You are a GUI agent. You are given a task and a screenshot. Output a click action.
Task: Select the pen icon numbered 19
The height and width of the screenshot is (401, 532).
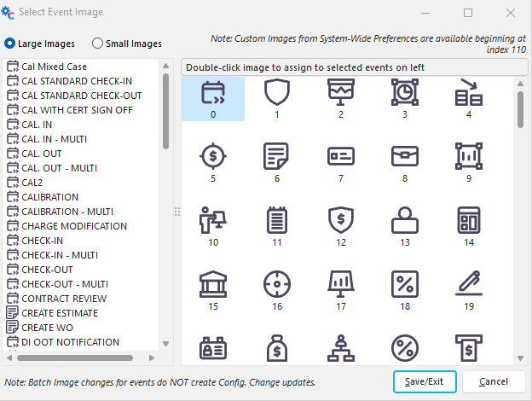pyautogui.click(x=469, y=284)
